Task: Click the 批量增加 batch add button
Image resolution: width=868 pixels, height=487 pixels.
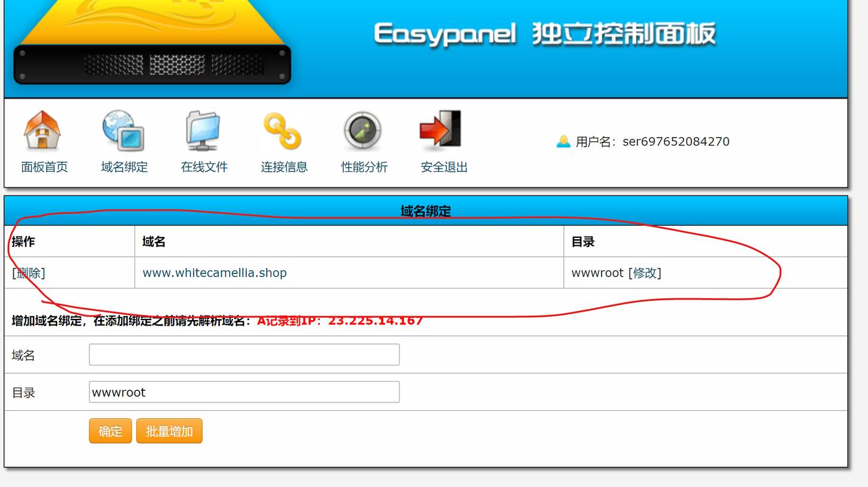Action: point(169,431)
